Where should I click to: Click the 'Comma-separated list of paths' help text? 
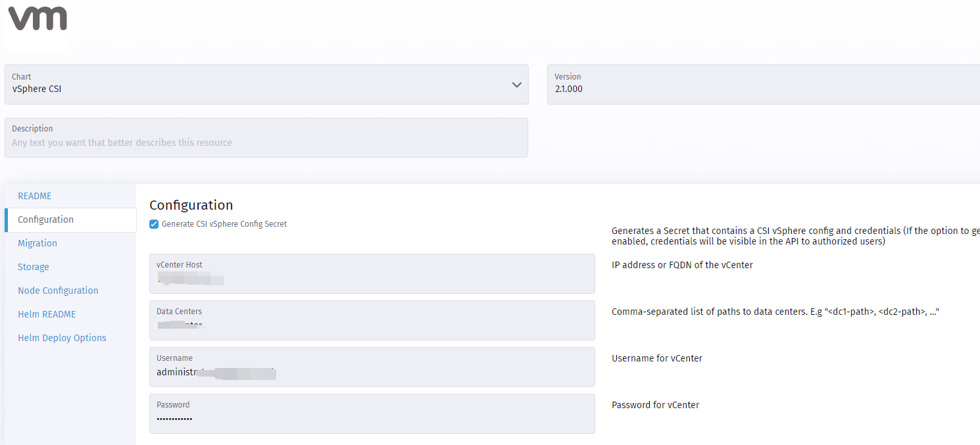coord(775,312)
